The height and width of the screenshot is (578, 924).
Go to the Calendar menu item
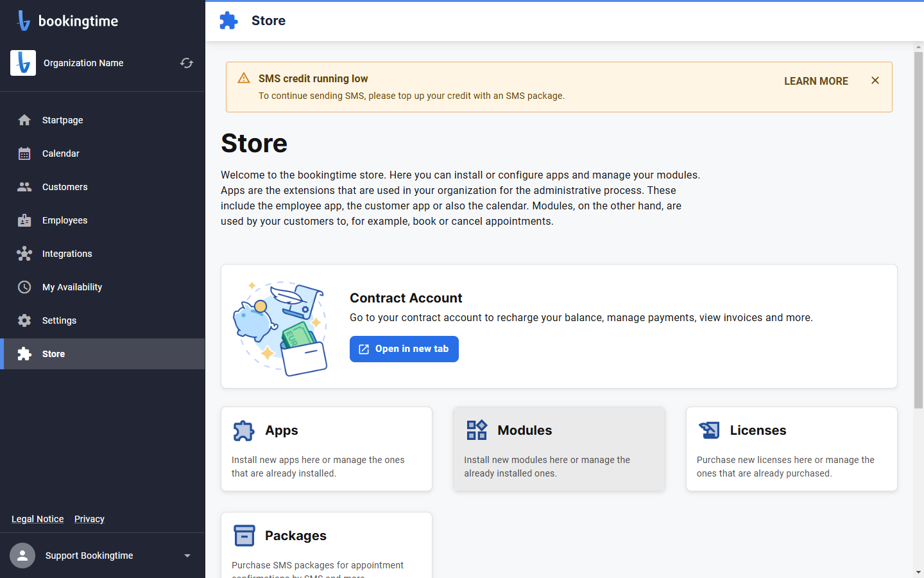pos(103,153)
